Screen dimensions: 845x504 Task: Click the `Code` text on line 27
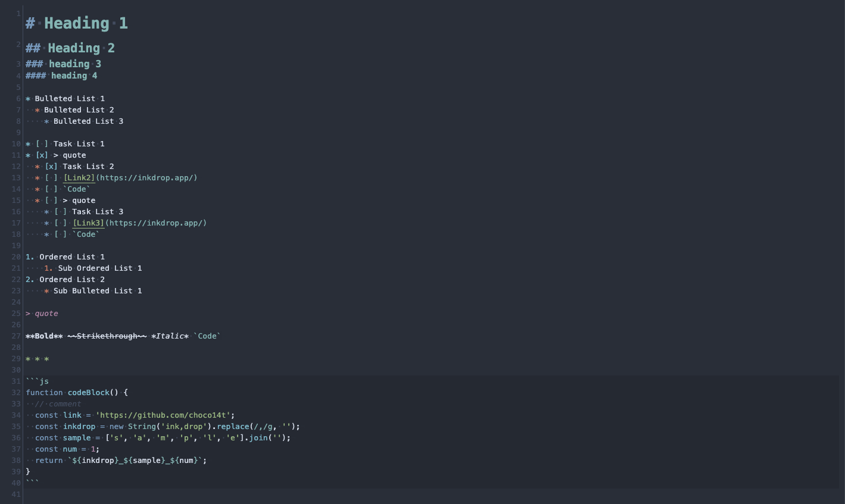pyautogui.click(x=207, y=336)
